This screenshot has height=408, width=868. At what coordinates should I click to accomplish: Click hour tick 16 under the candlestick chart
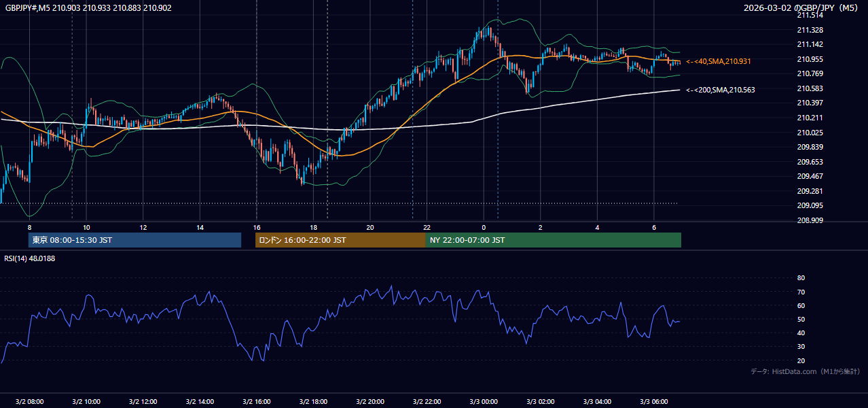click(257, 227)
